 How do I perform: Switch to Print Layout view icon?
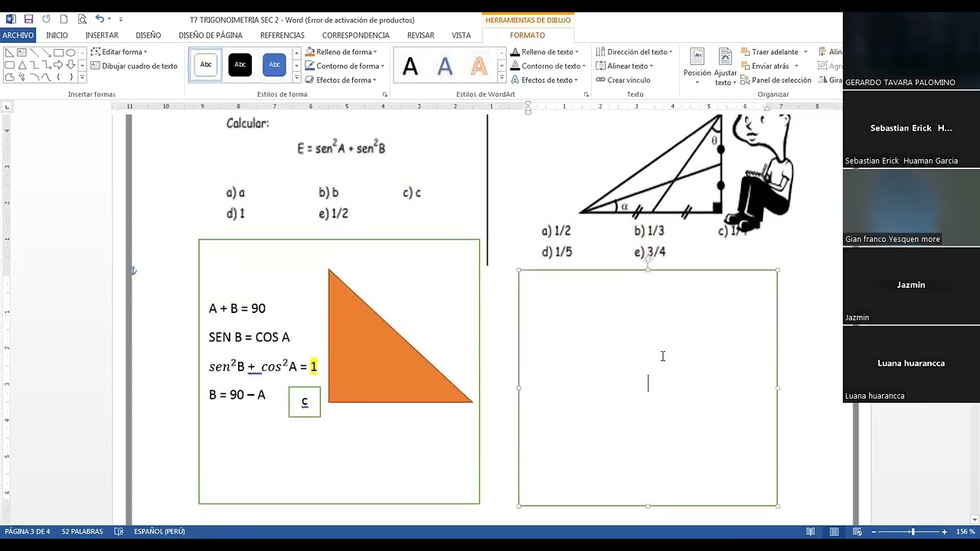[x=834, y=531]
